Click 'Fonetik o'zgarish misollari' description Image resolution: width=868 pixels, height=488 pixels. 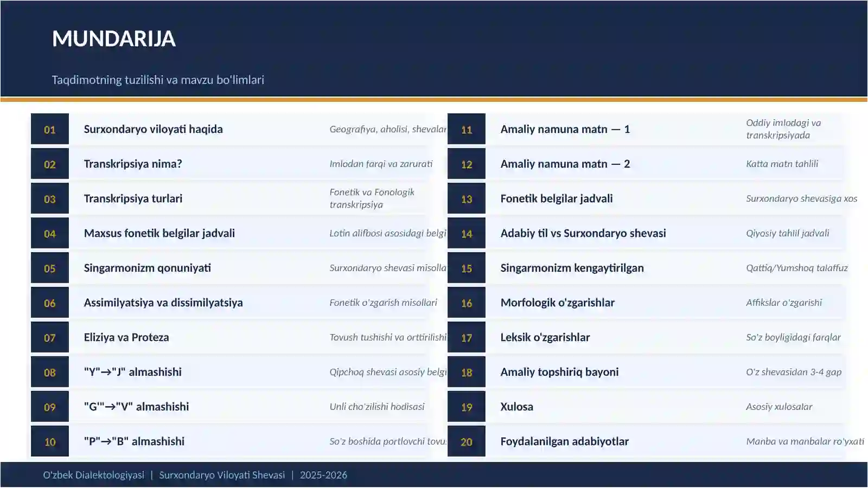point(383,303)
